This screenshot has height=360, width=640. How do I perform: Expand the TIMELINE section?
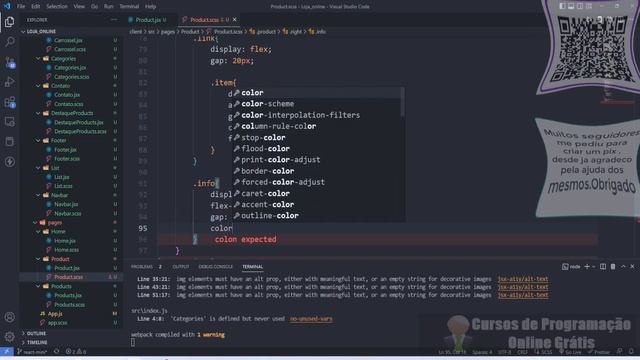(x=37, y=342)
